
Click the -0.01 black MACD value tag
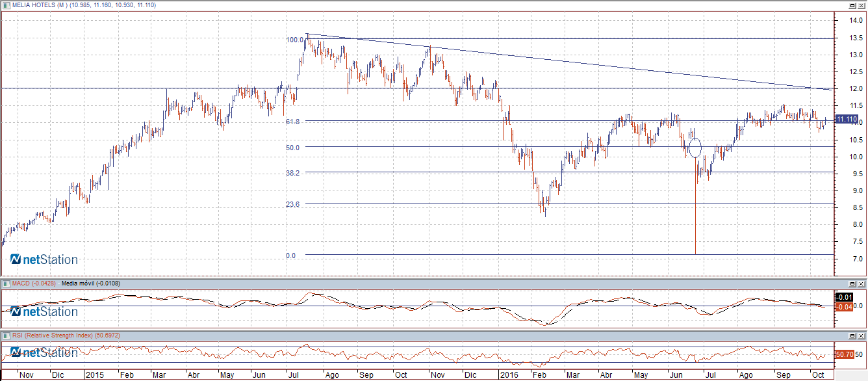845,297
